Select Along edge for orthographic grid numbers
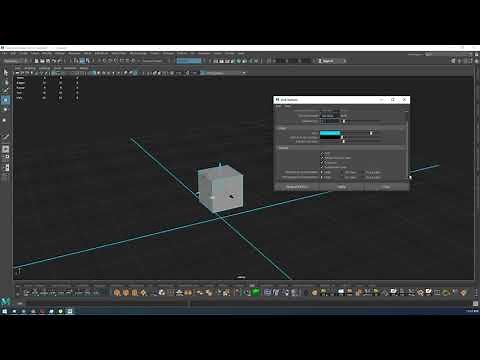The height and width of the screenshot is (360, 480). pyautogui.click(x=363, y=177)
